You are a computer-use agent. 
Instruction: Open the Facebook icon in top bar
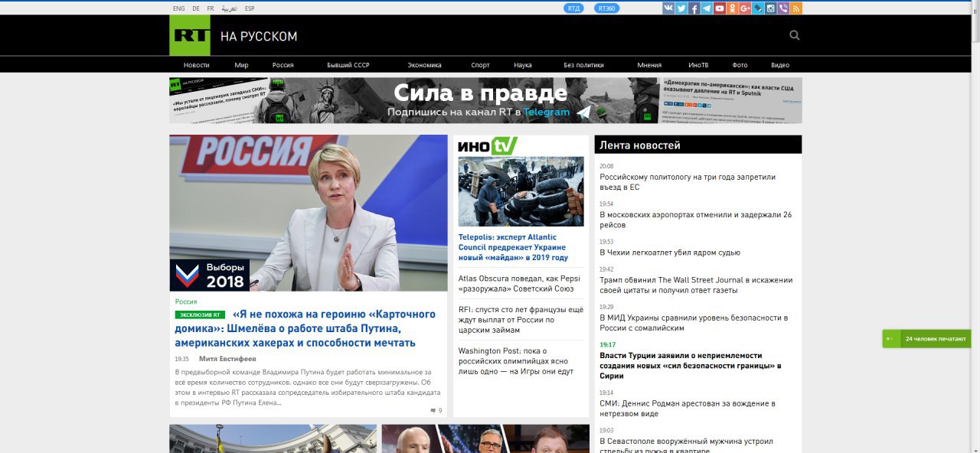[x=694, y=8]
